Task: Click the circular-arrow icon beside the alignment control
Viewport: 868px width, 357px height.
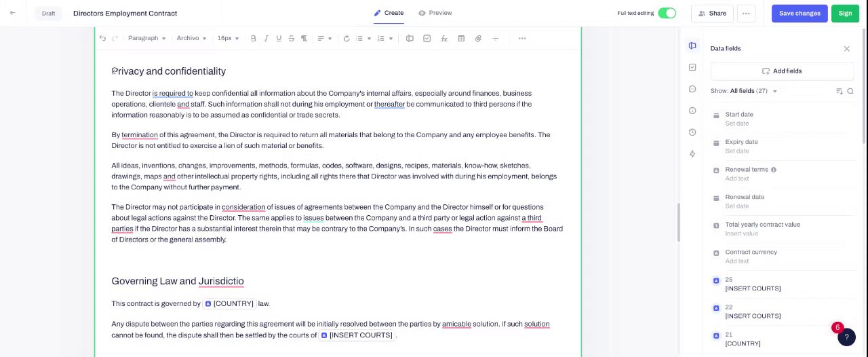Action: pos(347,39)
